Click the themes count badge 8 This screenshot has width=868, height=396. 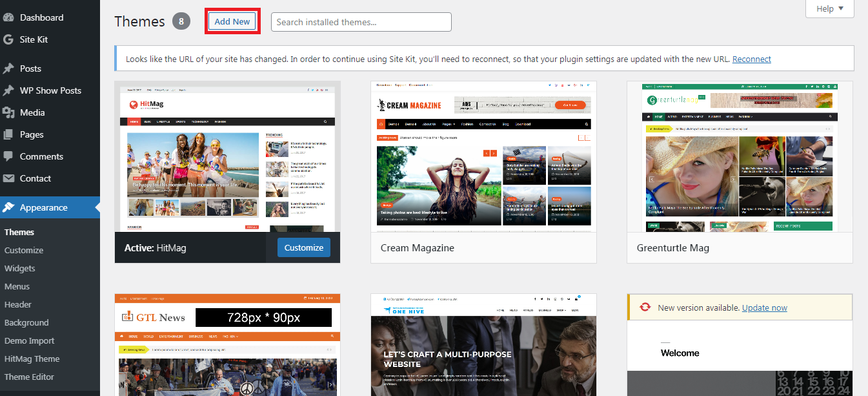pos(181,21)
